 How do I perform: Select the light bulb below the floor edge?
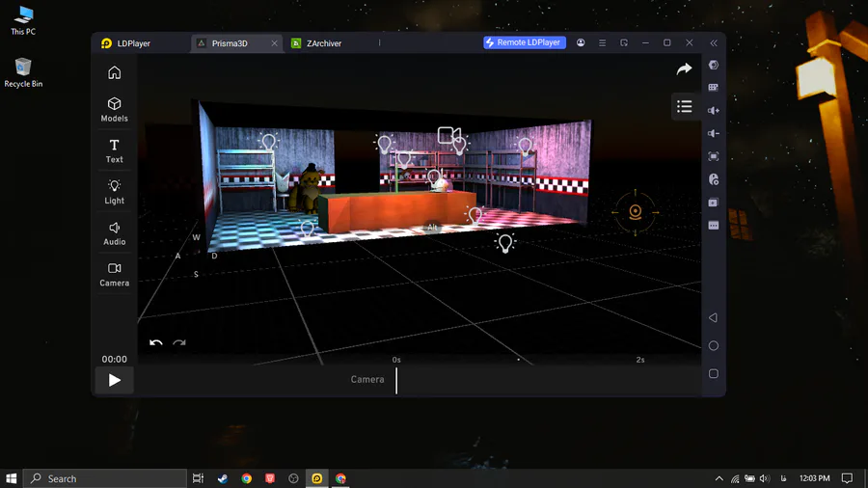(504, 243)
